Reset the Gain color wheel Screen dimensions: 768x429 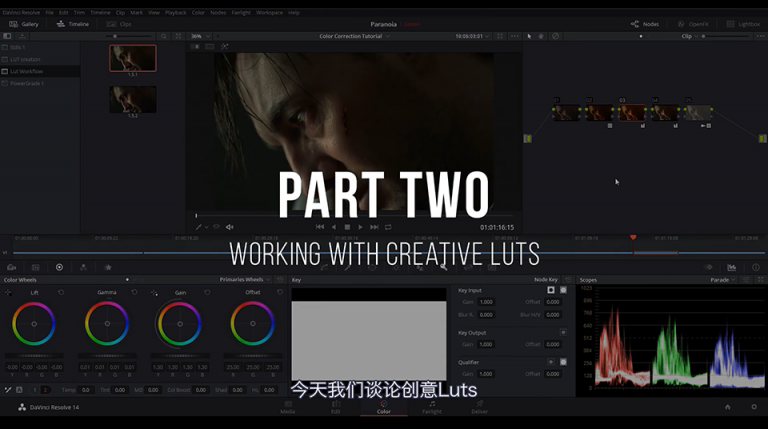[207, 292]
